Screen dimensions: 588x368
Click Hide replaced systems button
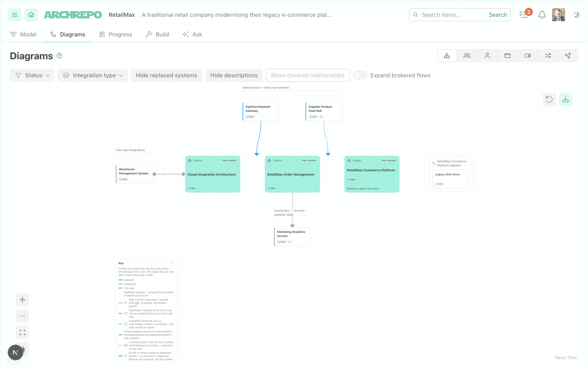click(166, 75)
